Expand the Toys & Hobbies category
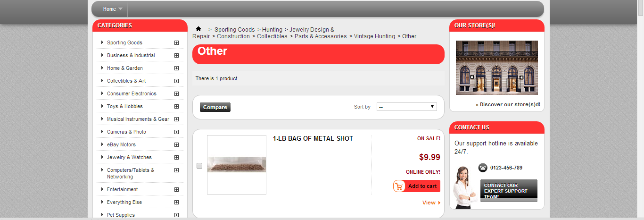Viewport: 644px width, 220px height. [176, 106]
